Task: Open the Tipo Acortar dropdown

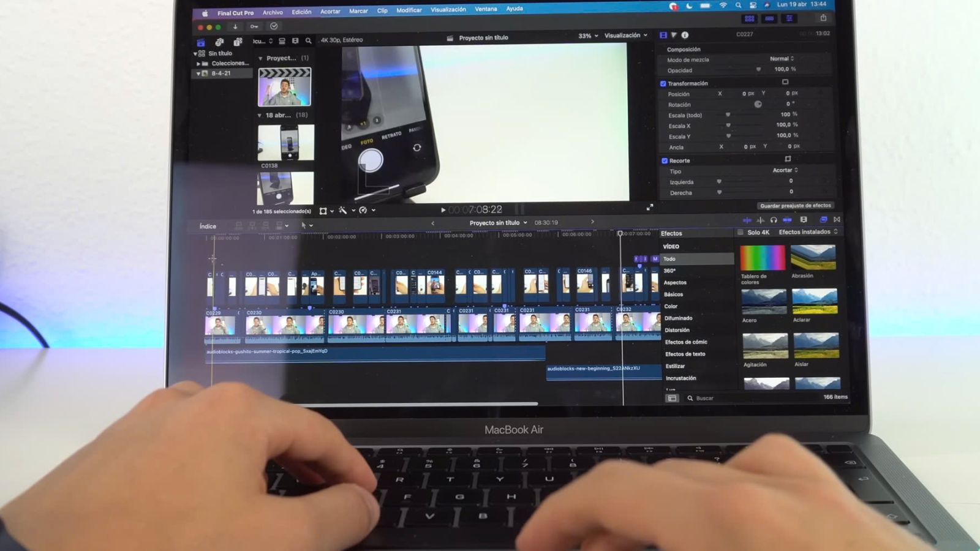Action: 785,170
